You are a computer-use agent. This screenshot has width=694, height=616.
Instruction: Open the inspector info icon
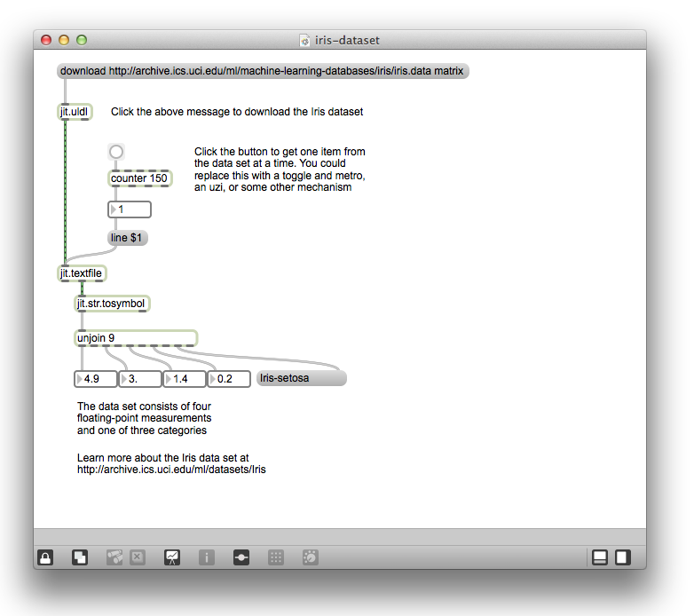(x=207, y=557)
